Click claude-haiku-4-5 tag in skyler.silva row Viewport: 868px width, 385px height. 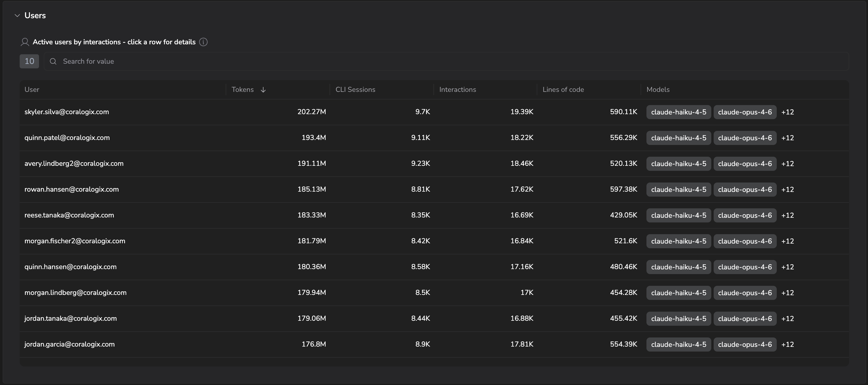(x=679, y=112)
